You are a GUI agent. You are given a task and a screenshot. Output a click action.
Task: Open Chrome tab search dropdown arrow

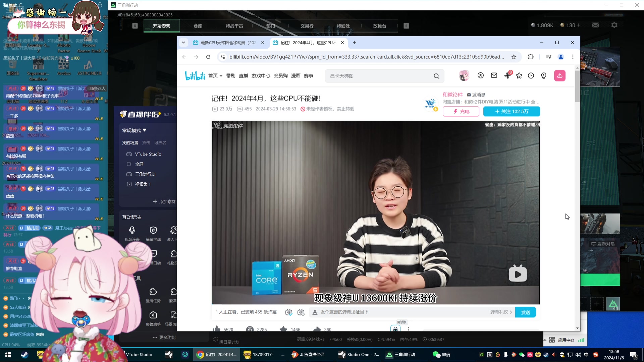183,43
